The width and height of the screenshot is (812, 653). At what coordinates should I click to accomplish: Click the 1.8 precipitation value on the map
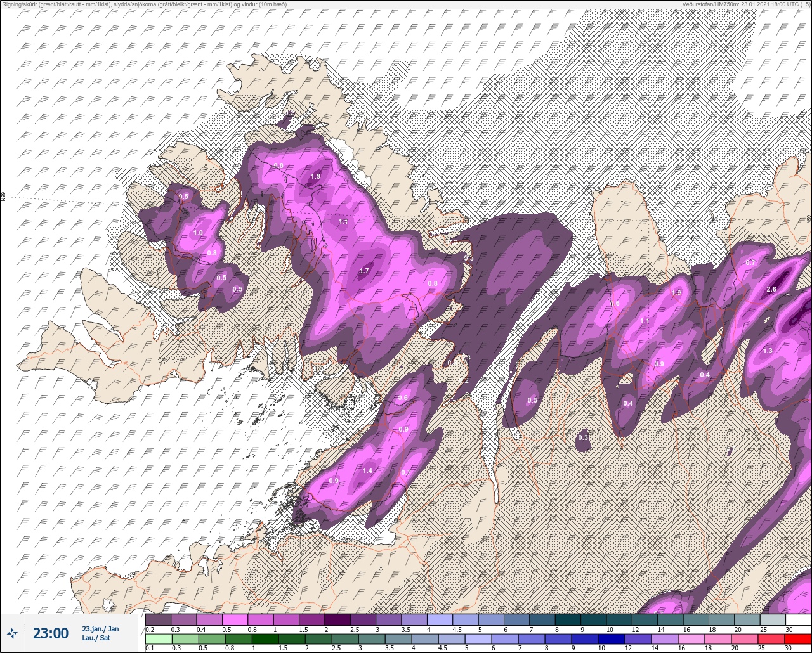pos(315,176)
